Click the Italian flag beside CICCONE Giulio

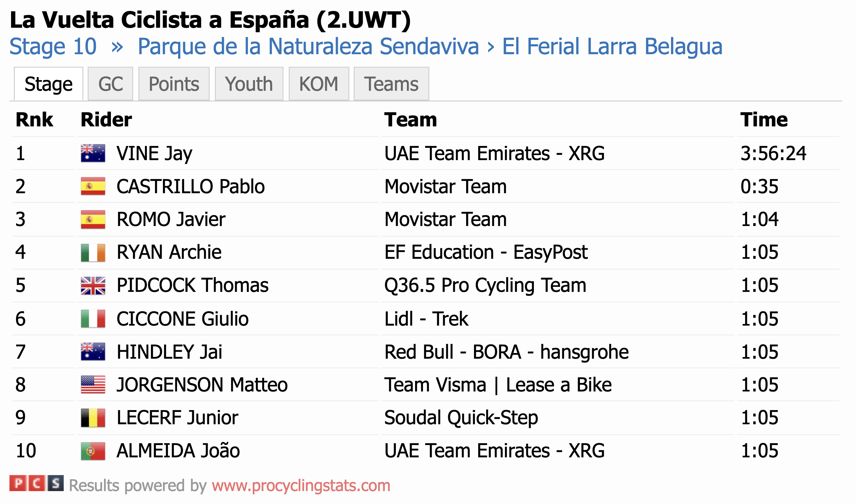coord(93,319)
